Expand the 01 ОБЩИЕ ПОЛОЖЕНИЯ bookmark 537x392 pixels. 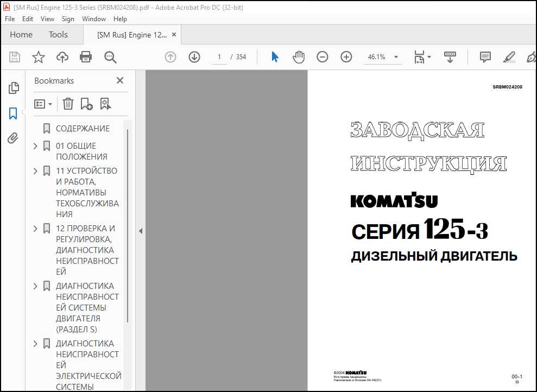35,146
